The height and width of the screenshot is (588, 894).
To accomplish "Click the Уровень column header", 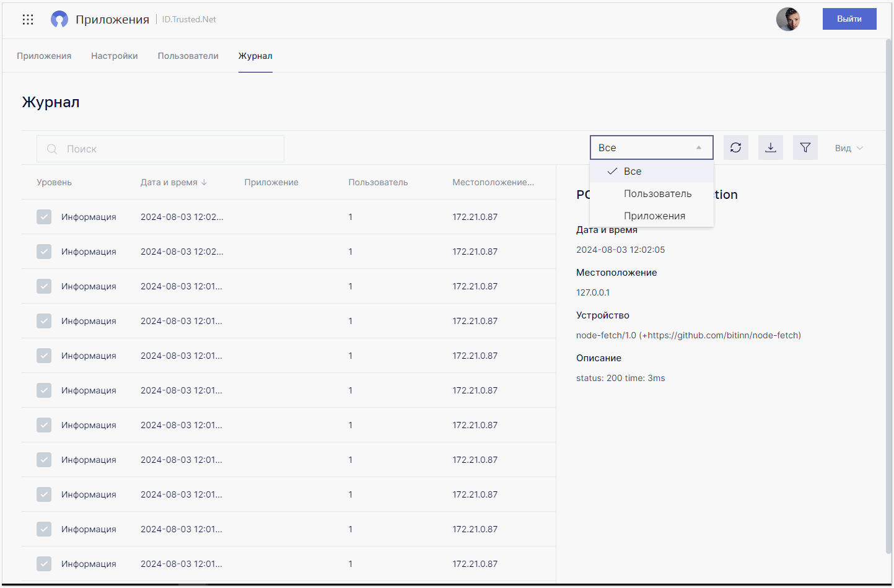I will click(54, 182).
